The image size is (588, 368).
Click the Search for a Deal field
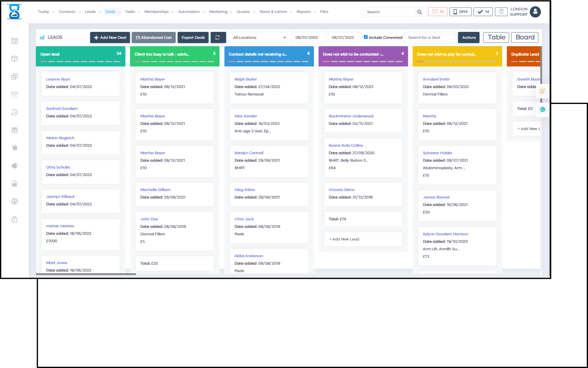[430, 37]
